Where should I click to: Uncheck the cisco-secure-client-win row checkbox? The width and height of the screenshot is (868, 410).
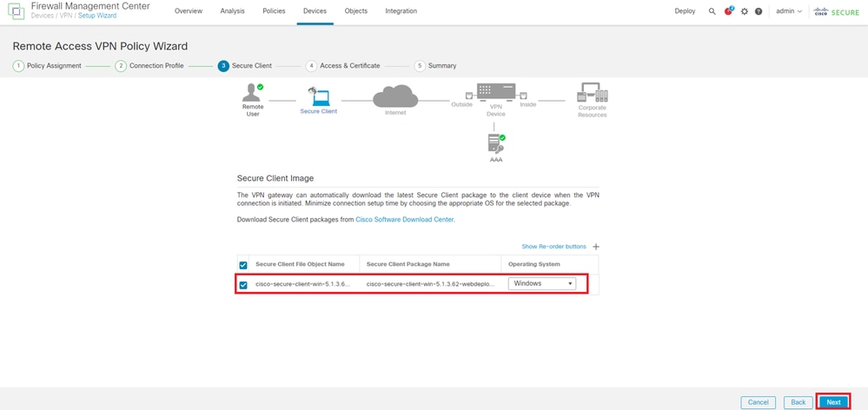click(x=243, y=285)
